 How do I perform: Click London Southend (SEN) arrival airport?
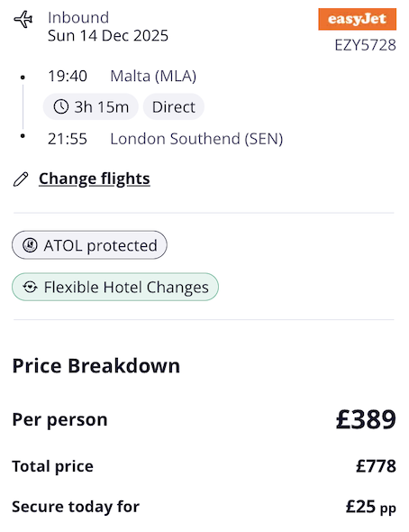(x=196, y=139)
